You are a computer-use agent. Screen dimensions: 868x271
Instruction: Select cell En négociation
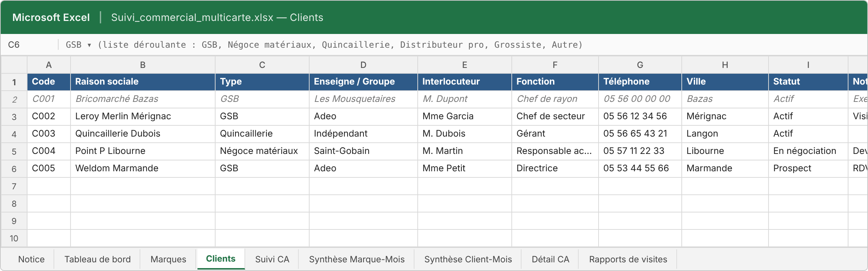pos(808,151)
